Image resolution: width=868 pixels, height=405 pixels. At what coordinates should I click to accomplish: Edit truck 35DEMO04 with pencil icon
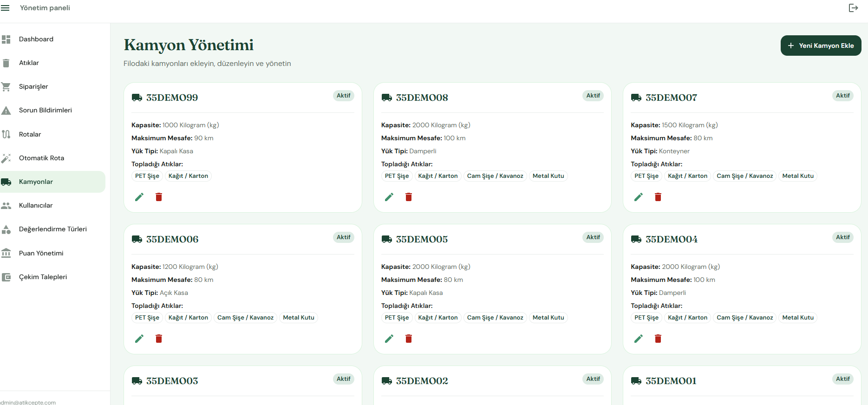[x=639, y=339]
